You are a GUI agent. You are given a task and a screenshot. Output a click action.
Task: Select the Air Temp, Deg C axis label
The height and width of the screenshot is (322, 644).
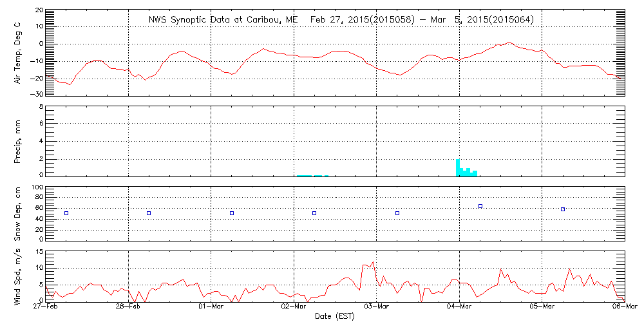click(18, 53)
